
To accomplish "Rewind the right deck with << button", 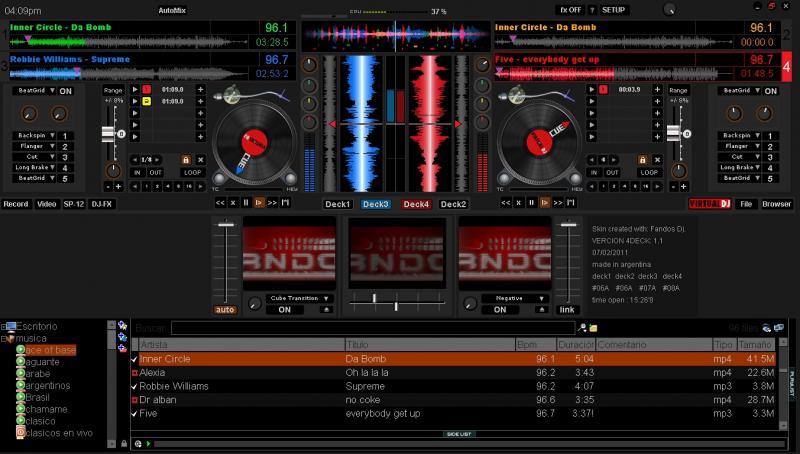I will click(506, 203).
